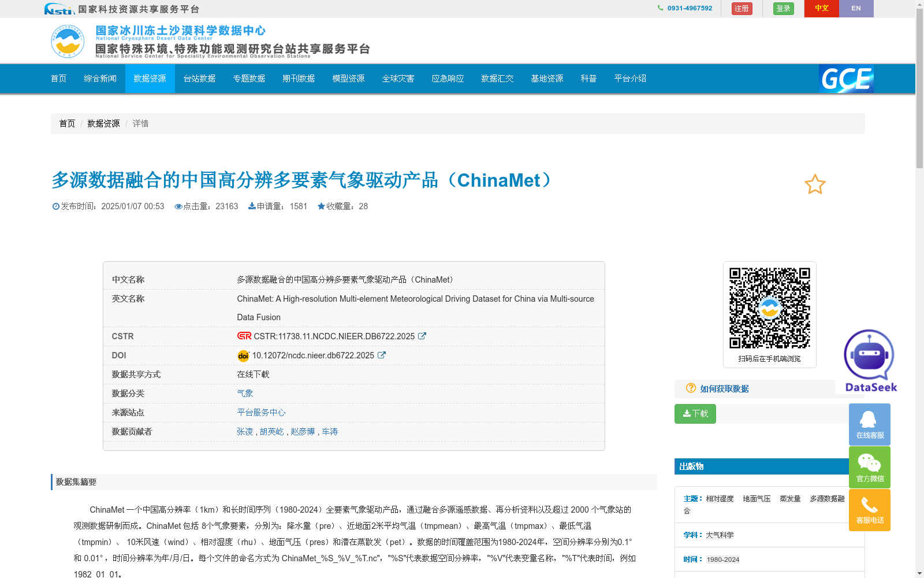Switch language to EN

[856, 8]
